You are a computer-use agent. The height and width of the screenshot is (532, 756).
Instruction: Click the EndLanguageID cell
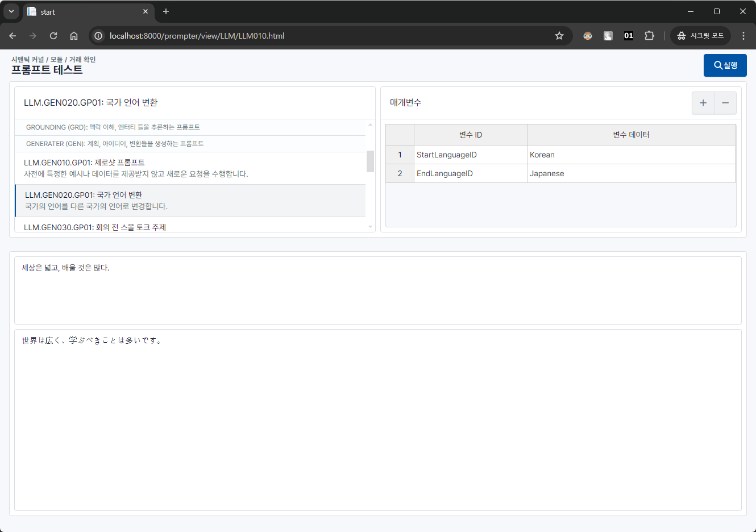(x=471, y=173)
